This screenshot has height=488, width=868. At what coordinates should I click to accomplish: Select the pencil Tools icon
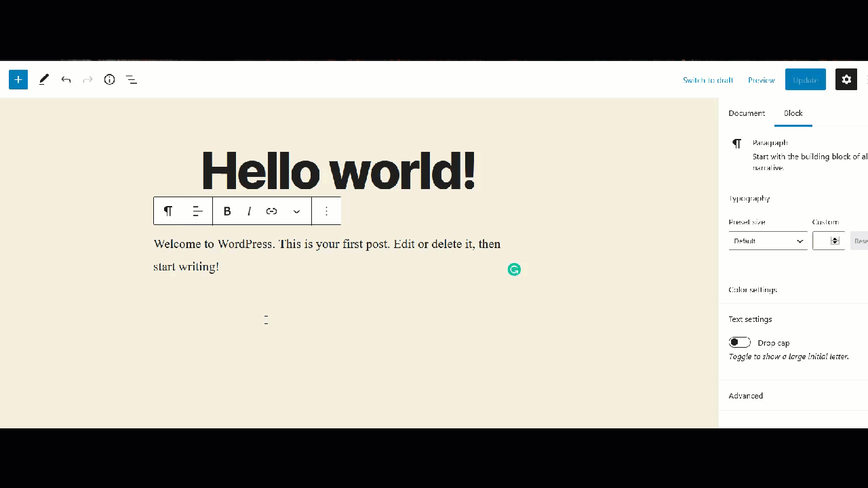point(43,79)
